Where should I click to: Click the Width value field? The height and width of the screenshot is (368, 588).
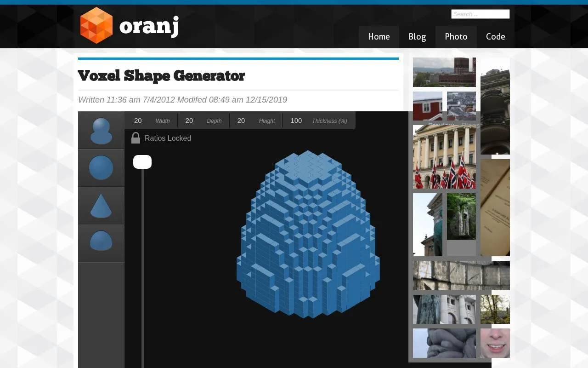(138, 121)
